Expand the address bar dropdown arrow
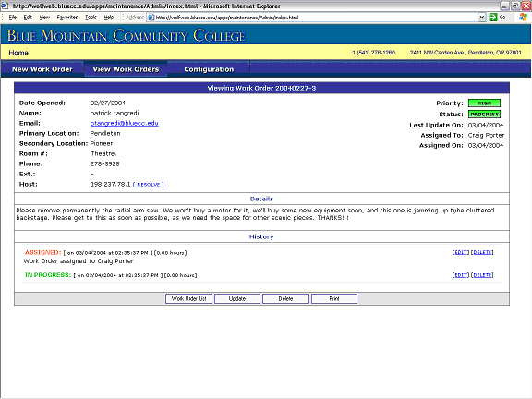Viewport: 532px width, 399px height. (482, 17)
